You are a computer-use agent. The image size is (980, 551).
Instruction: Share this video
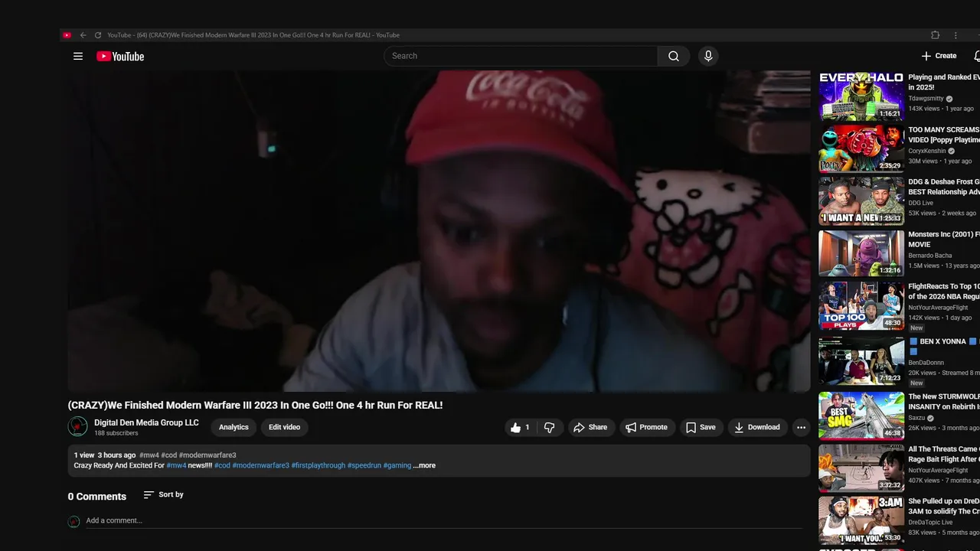tap(590, 428)
